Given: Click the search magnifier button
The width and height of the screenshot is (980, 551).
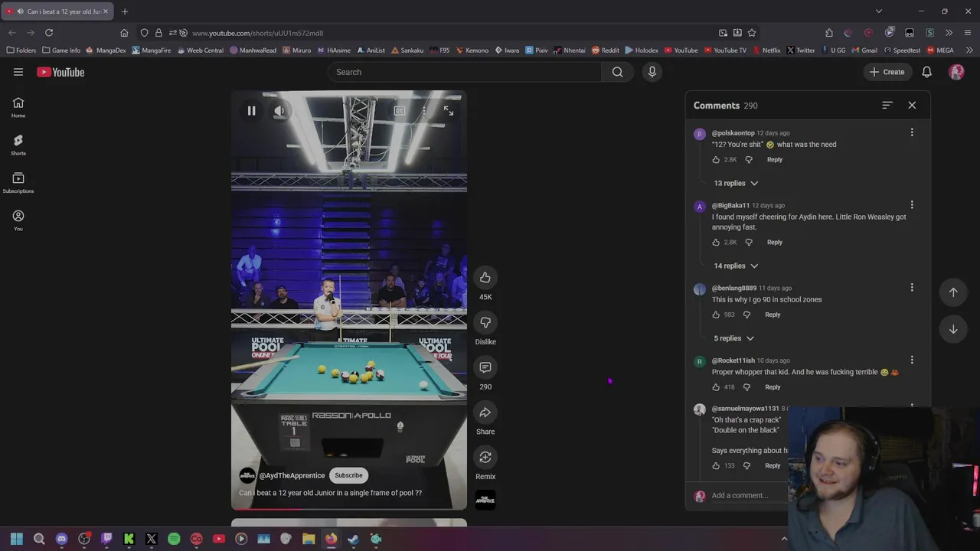Looking at the screenshot, I should (x=617, y=72).
